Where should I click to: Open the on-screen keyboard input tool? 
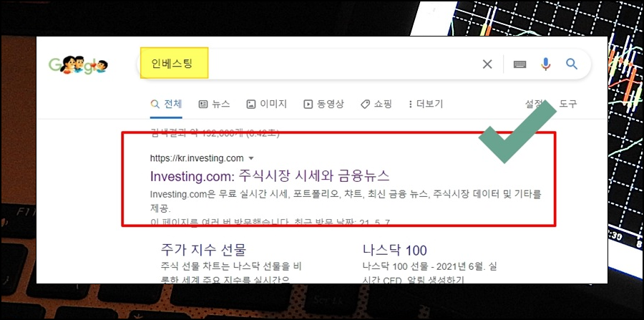[519, 64]
